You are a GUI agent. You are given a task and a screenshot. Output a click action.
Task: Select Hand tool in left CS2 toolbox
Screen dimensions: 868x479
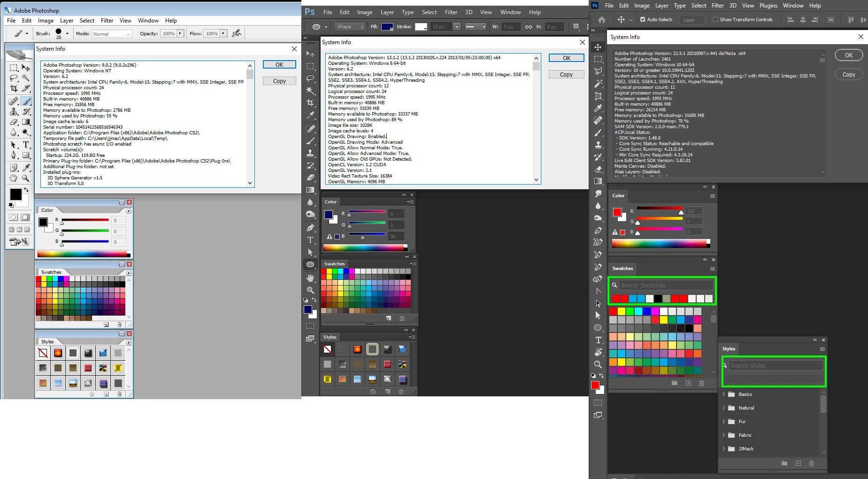tap(14, 178)
